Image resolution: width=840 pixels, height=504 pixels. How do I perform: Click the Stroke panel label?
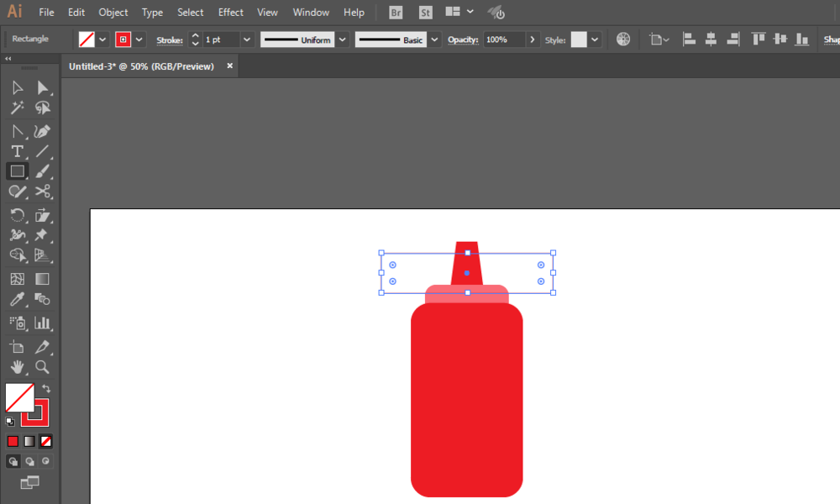pyautogui.click(x=169, y=39)
